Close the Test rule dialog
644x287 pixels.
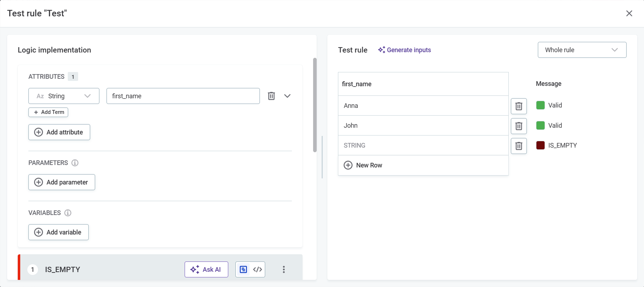[x=629, y=13]
